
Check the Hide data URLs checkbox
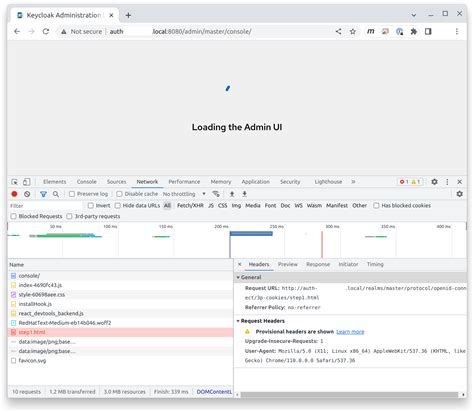pyautogui.click(x=117, y=206)
